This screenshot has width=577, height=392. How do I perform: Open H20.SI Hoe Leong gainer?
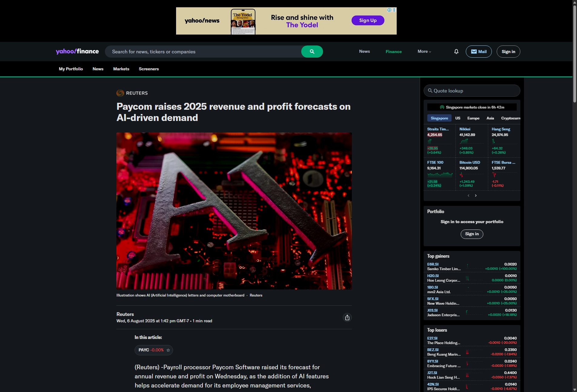(472, 278)
